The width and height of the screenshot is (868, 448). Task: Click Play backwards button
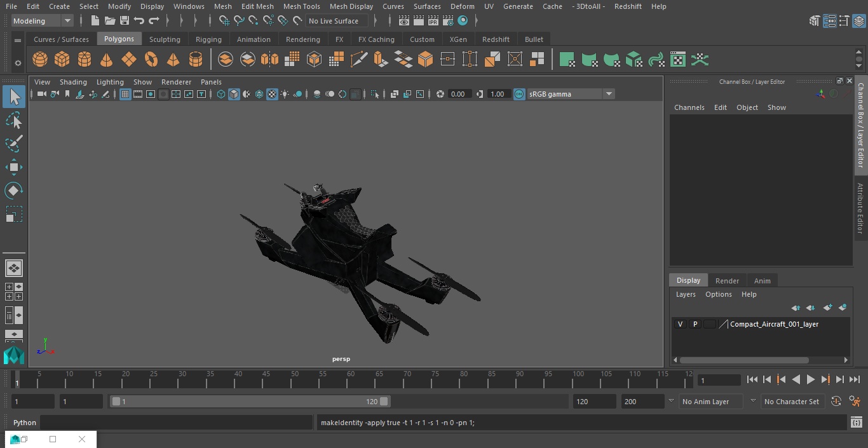click(x=796, y=379)
